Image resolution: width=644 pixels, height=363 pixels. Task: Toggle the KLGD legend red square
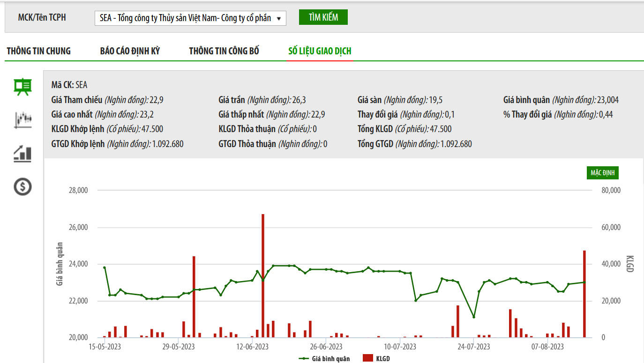(x=368, y=358)
